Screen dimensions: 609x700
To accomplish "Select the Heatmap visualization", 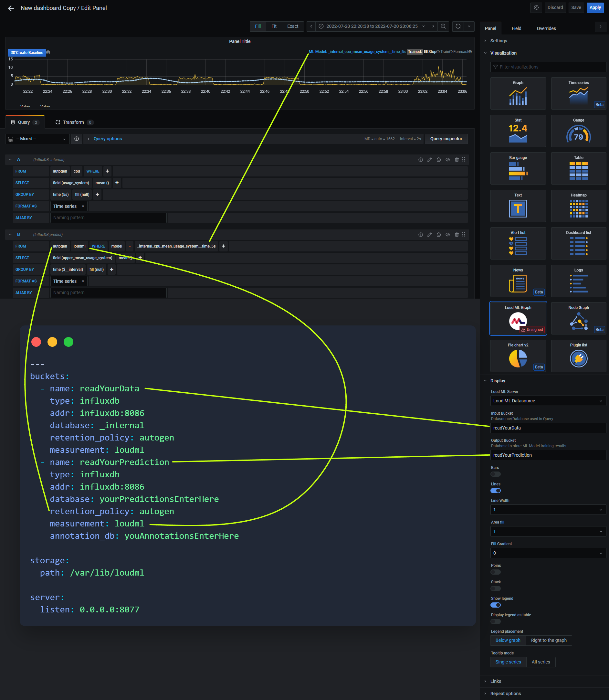I will [578, 206].
